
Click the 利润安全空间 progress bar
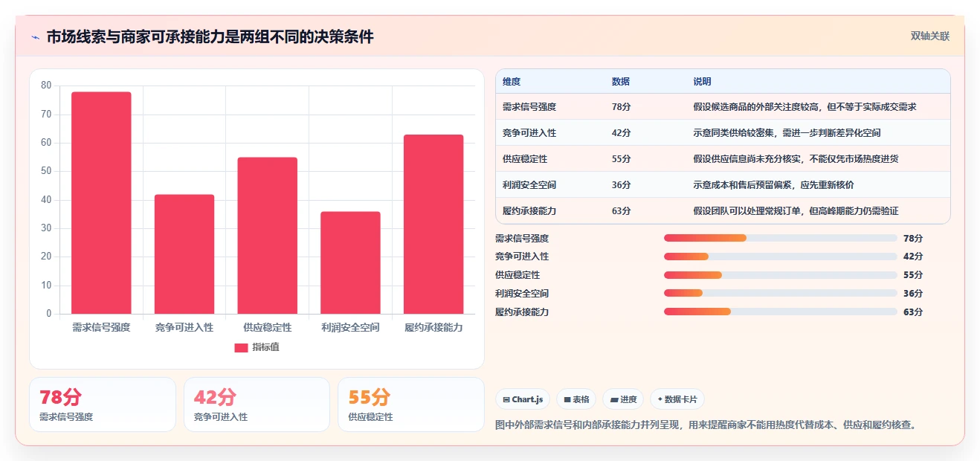tap(781, 293)
